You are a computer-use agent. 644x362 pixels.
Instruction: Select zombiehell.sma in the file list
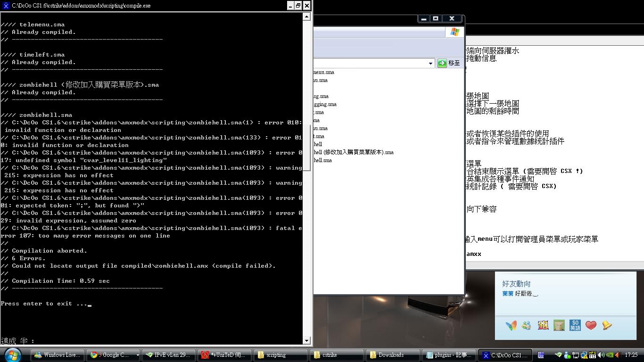point(322,160)
